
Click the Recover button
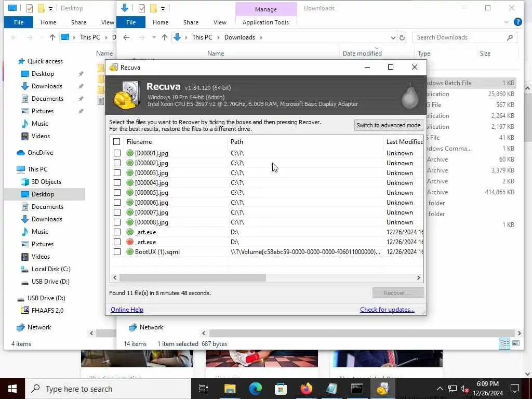(x=397, y=293)
